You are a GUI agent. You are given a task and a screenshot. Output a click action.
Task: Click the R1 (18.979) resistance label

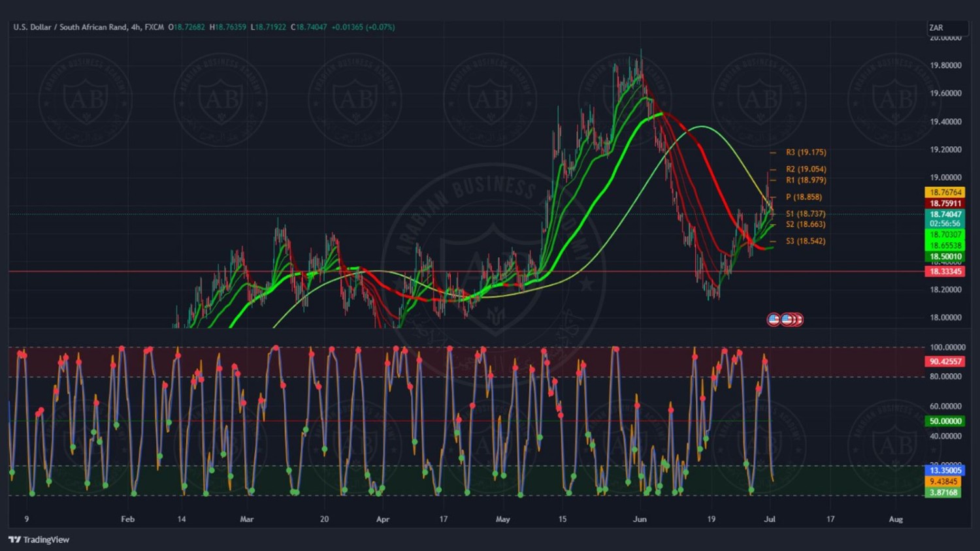(806, 180)
